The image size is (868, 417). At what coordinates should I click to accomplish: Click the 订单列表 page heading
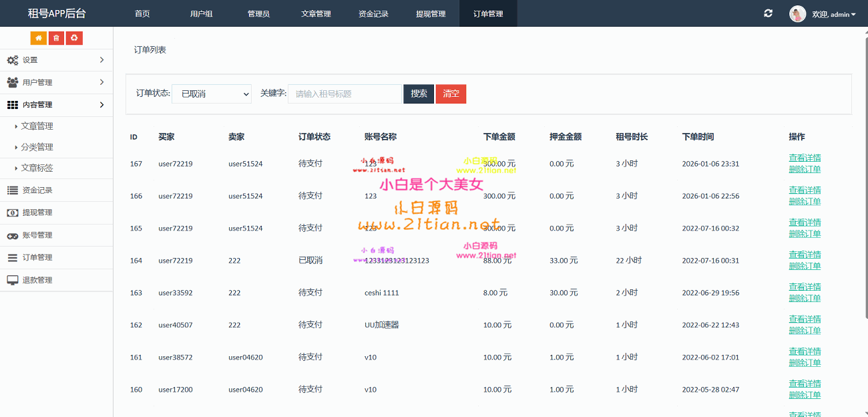tap(150, 50)
